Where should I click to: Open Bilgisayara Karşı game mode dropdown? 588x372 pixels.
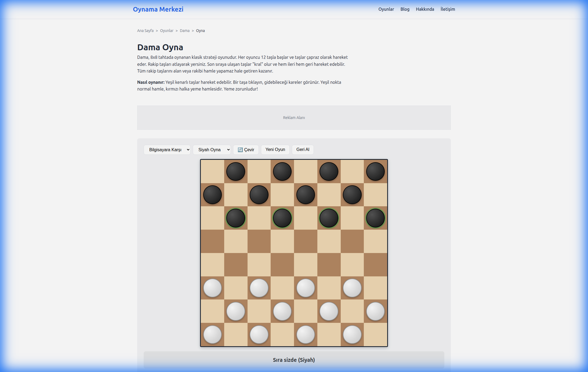tap(167, 150)
